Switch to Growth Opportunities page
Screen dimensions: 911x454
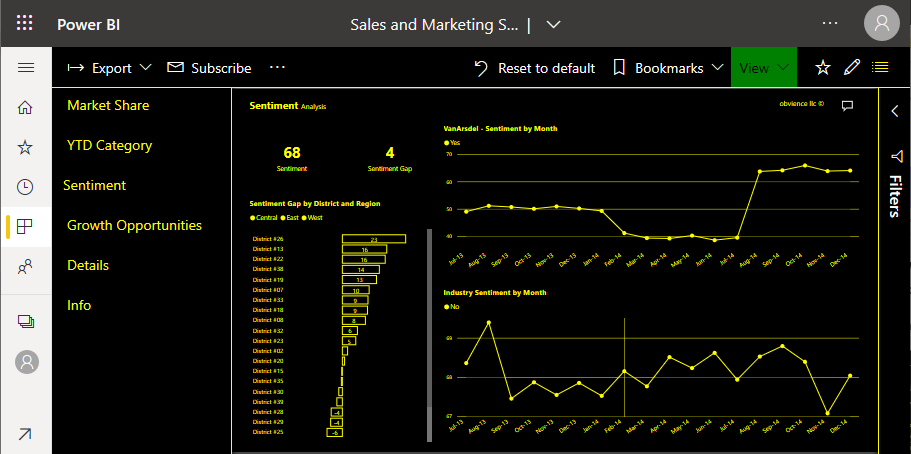(x=134, y=226)
